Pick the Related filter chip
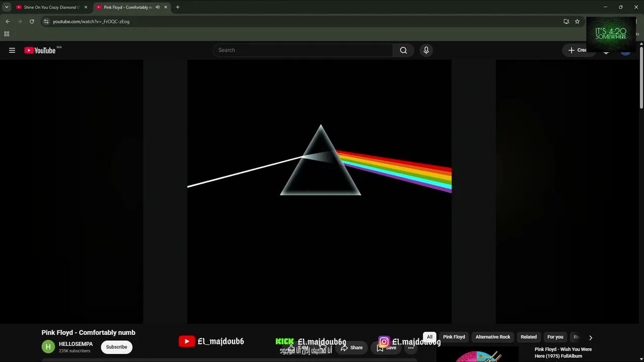The height and width of the screenshot is (362, 644). coord(529,337)
